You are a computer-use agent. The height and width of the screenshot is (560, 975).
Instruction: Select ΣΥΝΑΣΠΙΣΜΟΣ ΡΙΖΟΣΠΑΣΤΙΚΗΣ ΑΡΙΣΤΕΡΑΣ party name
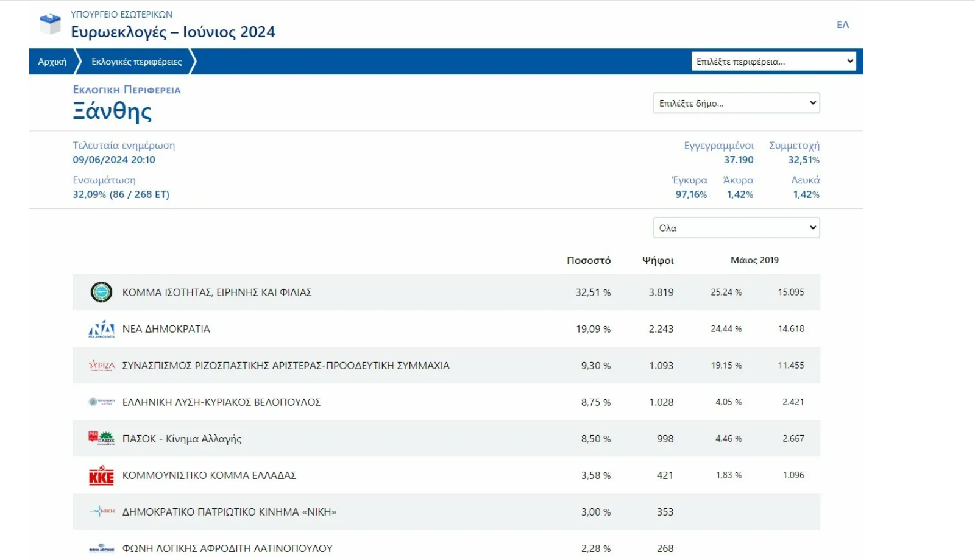pos(286,366)
